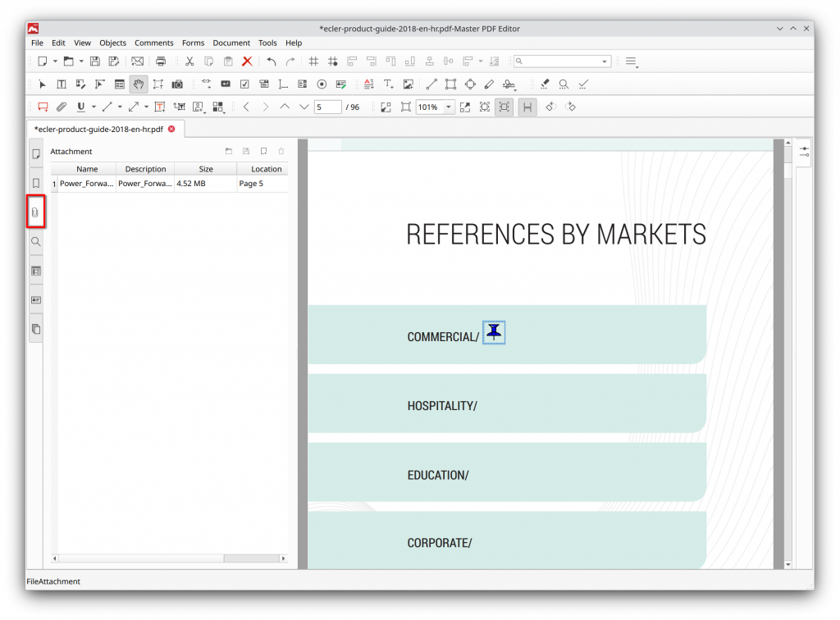Select the Hand pan tool
Viewport: 840px width, 620px height.
(138, 84)
